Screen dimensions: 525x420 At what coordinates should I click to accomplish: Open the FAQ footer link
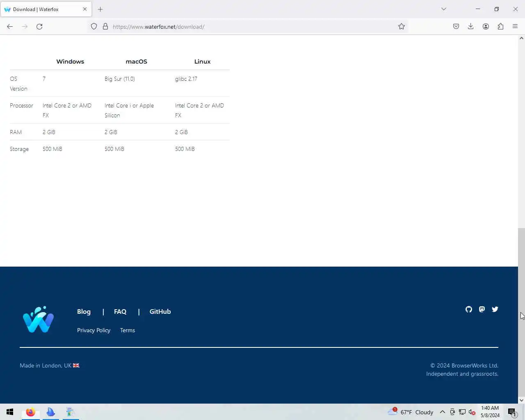click(120, 312)
